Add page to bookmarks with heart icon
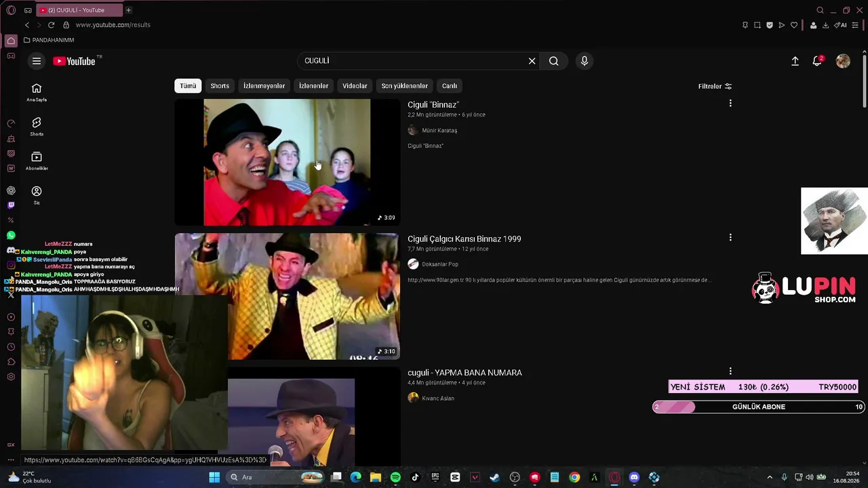This screenshot has width=868, height=488. [794, 25]
